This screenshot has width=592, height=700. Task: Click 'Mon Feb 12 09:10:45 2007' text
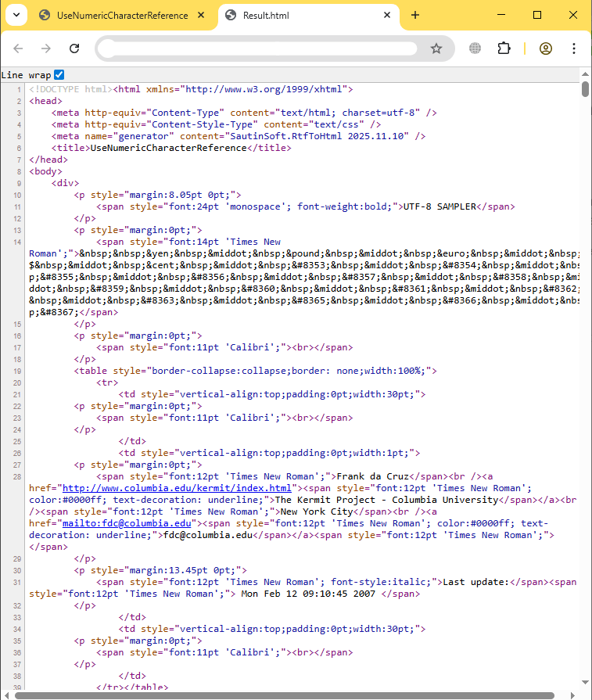tap(308, 594)
